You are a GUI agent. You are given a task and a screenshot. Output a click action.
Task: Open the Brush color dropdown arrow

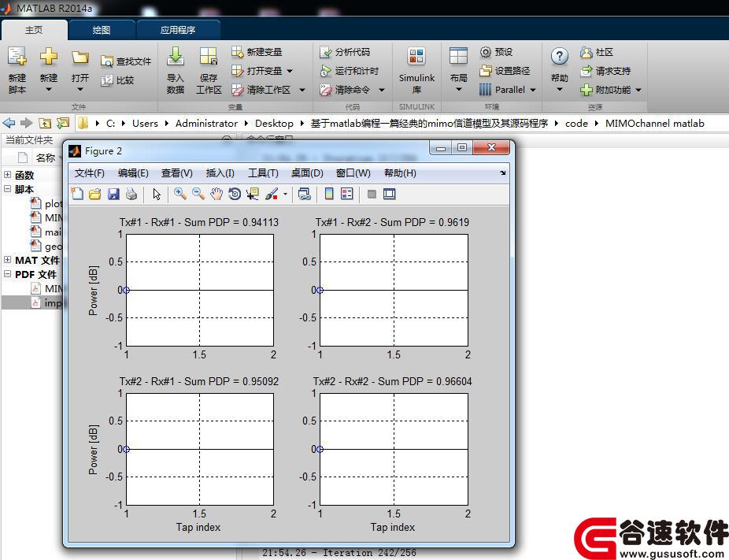pos(285,194)
